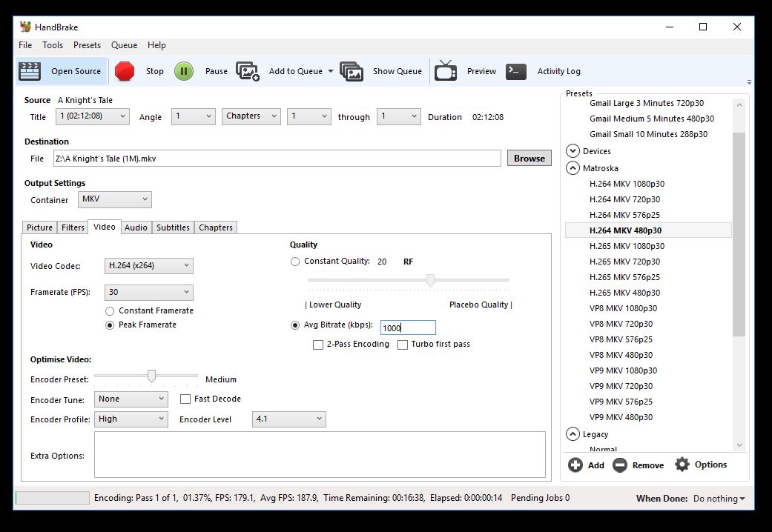Select the Constant Quality radio button

(x=295, y=262)
